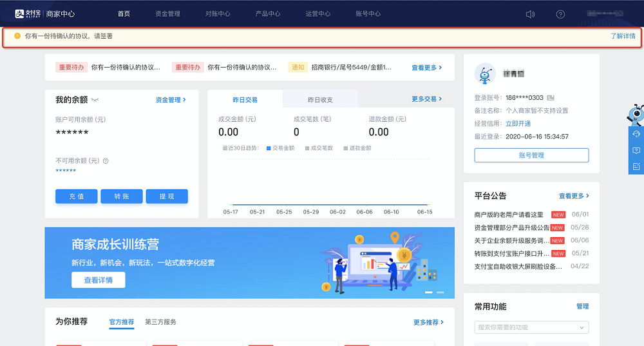Toggle balance visibility eye icon
This screenshot has height=346, width=644.
(95, 100)
